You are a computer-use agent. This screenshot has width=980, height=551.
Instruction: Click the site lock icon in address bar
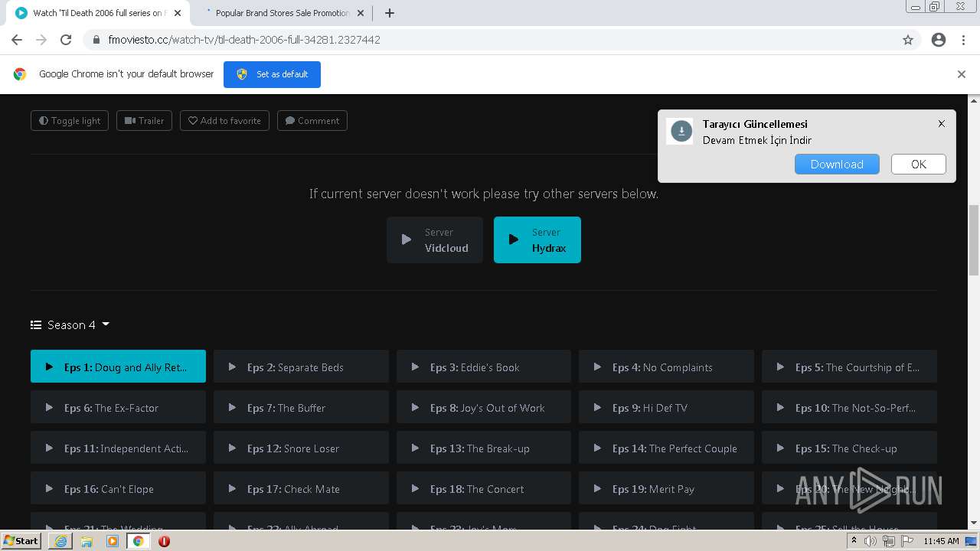tap(96, 40)
